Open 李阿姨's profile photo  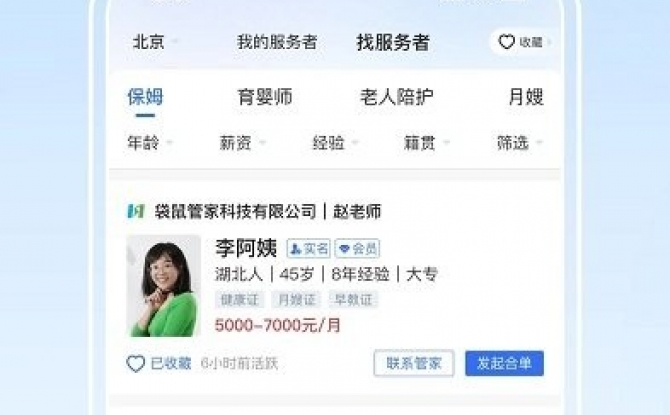pos(164,286)
